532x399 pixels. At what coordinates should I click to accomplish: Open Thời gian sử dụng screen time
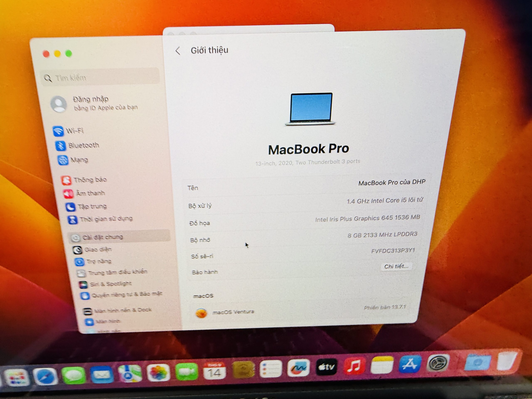click(100, 219)
